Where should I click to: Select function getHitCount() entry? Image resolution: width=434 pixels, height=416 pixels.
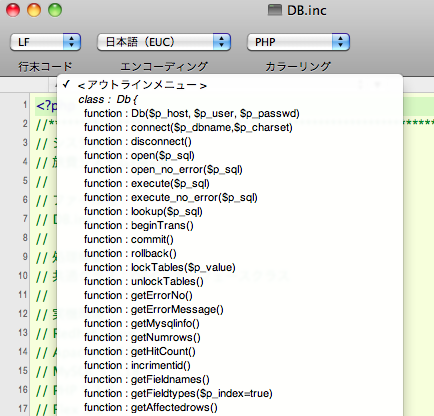click(x=230, y=351)
